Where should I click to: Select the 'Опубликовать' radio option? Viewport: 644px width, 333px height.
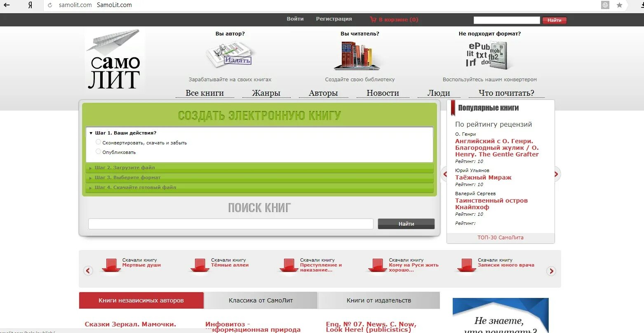(x=98, y=151)
